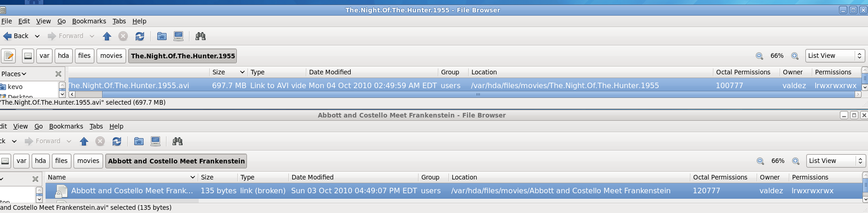Toggle text location entry in top window
The image size is (868, 213).
tap(9, 56)
